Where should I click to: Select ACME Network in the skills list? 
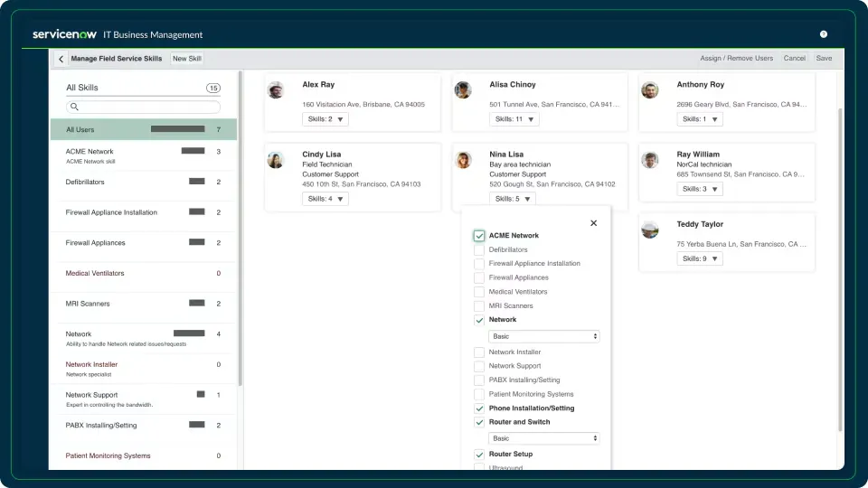click(x=144, y=155)
